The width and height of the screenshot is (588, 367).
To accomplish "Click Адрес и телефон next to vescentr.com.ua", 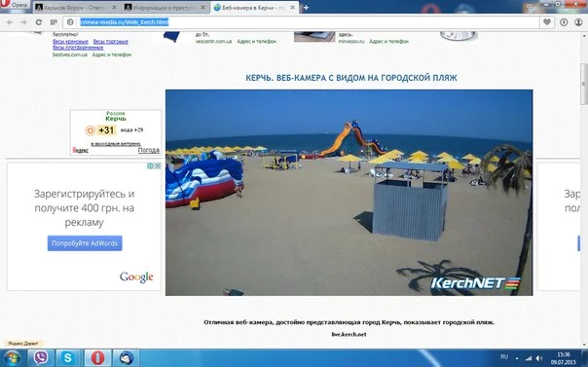I will pos(256,42).
